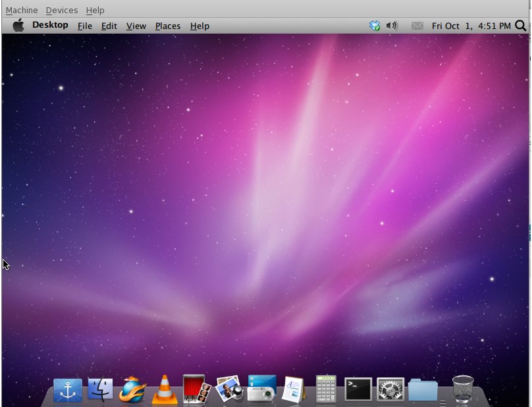Open the Trash in the dock
This screenshot has width=532, height=407.
tap(463, 389)
